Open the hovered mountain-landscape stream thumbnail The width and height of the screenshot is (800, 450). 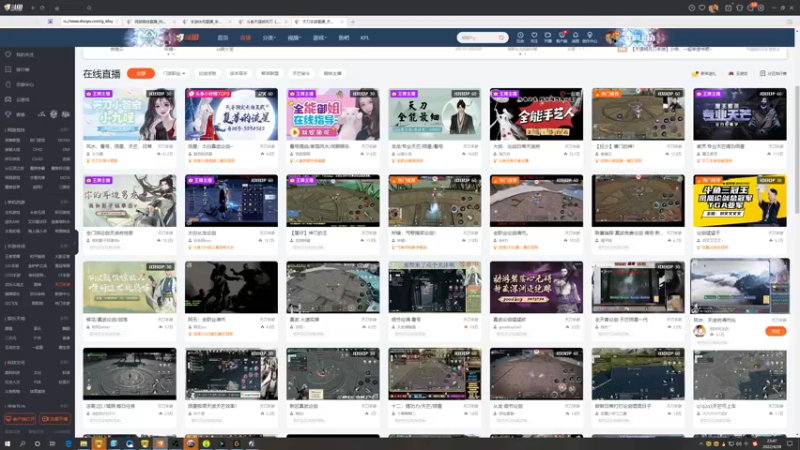(x=740, y=286)
